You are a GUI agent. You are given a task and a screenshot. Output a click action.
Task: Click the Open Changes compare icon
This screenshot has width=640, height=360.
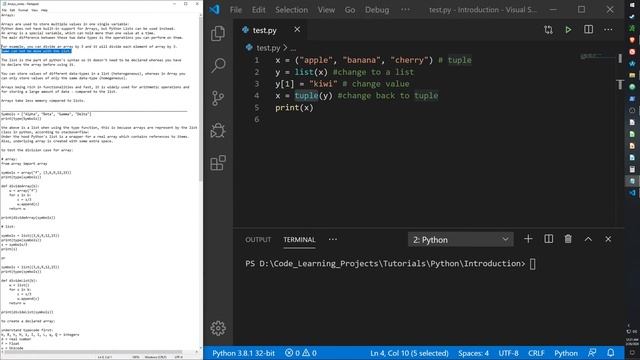tap(548, 29)
